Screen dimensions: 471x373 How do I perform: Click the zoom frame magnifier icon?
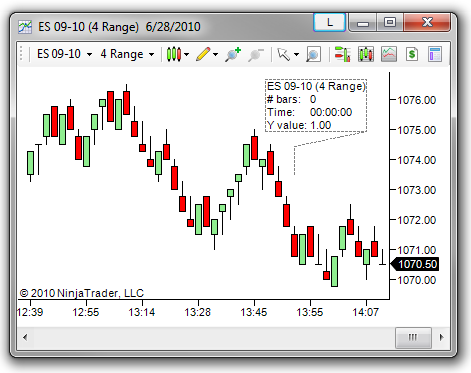pyautogui.click(x=313, y=54)
